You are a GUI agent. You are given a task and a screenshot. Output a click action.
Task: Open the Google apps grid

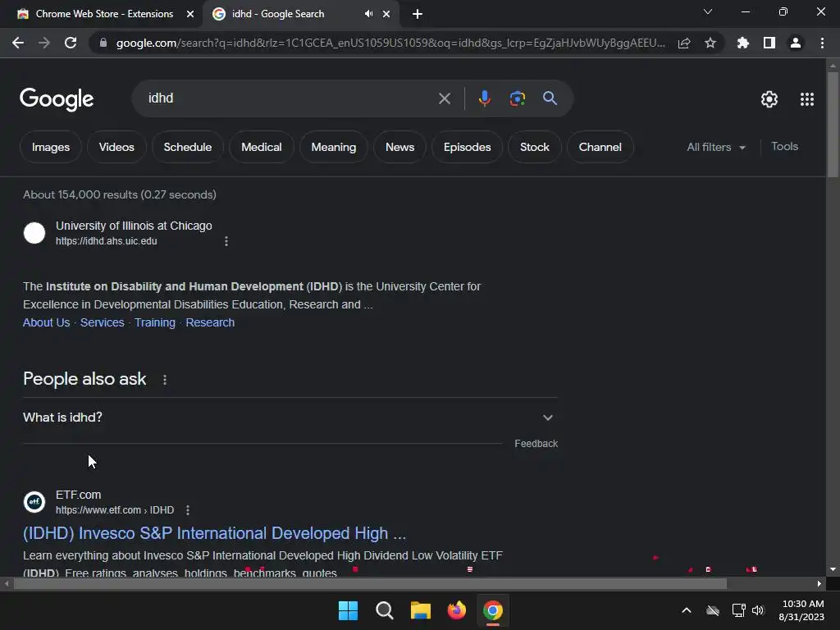pyautogui.click(x=807, y=99)
